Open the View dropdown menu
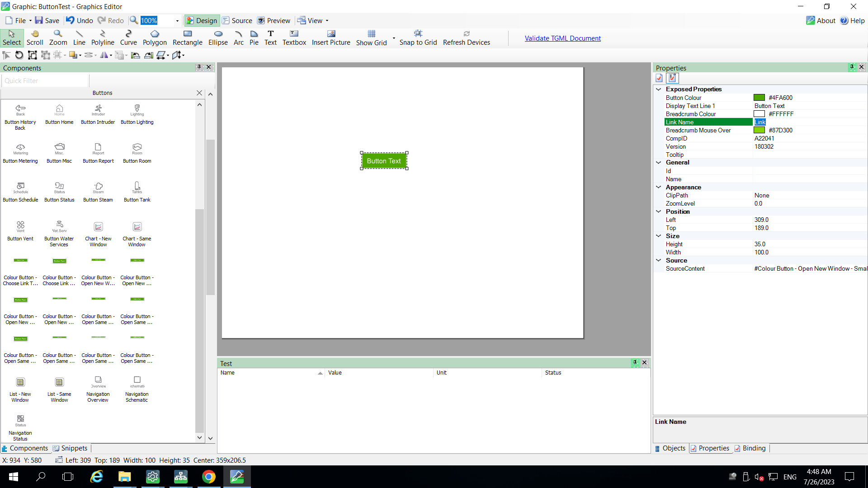The width and height of the screenshot is (868, 488). [x=327, y=21]
